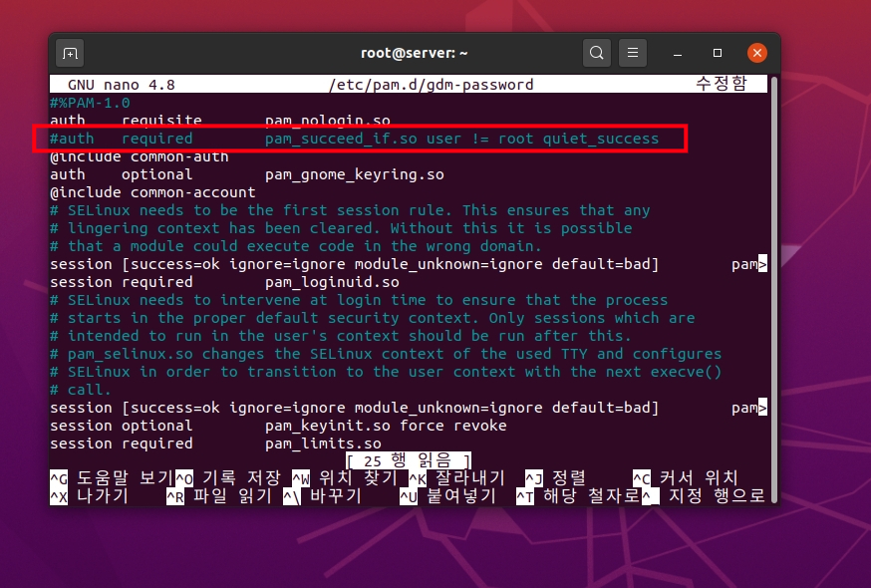Click pam_loginuid.so text

[332, 282]
